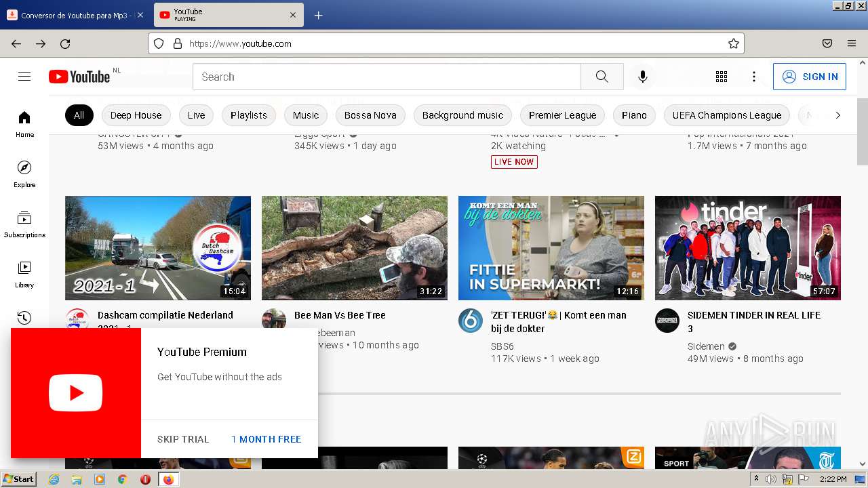This screenshot has height=488, width=868.
Task: Select the Premier League chip
Action: 562,115
